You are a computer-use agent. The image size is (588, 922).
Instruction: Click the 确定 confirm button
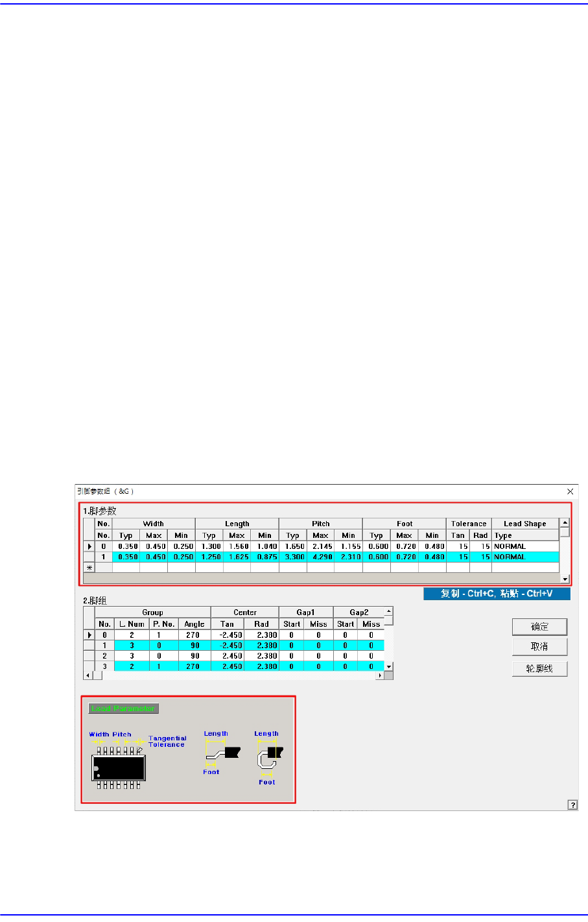[539, 627]
